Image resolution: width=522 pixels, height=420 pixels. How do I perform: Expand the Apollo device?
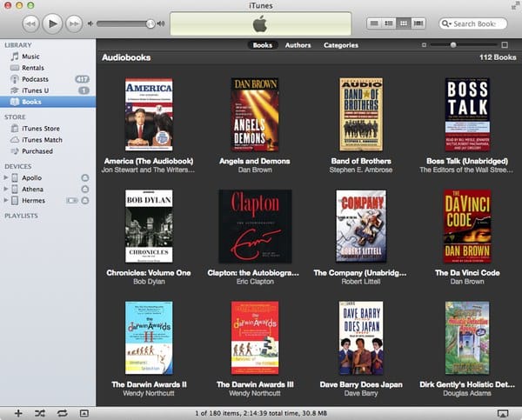(6, 177)
